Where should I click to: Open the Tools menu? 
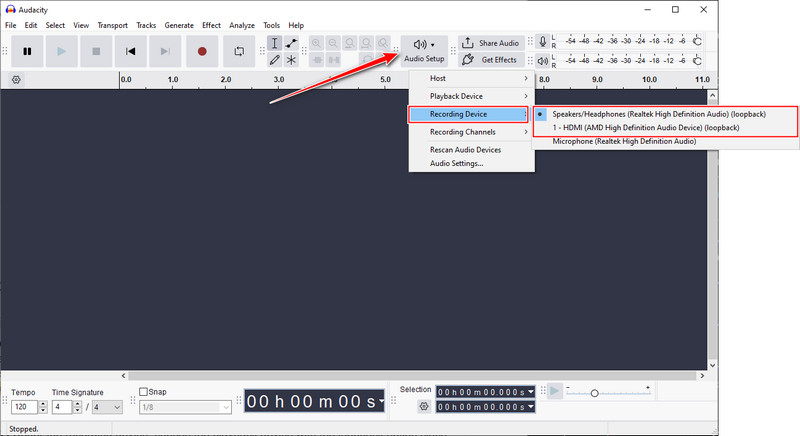[271, 25]
